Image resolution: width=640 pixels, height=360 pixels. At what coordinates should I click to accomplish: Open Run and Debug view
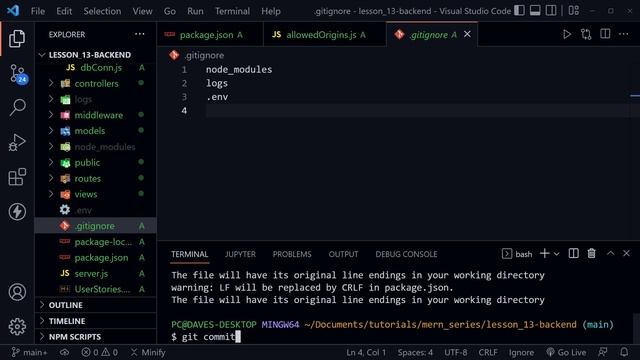17,143
